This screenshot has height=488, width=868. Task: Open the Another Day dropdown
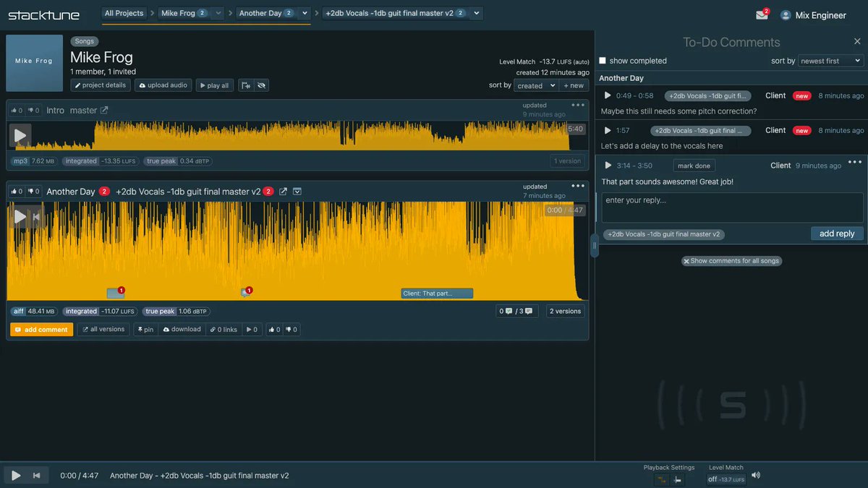coord(303,12)
